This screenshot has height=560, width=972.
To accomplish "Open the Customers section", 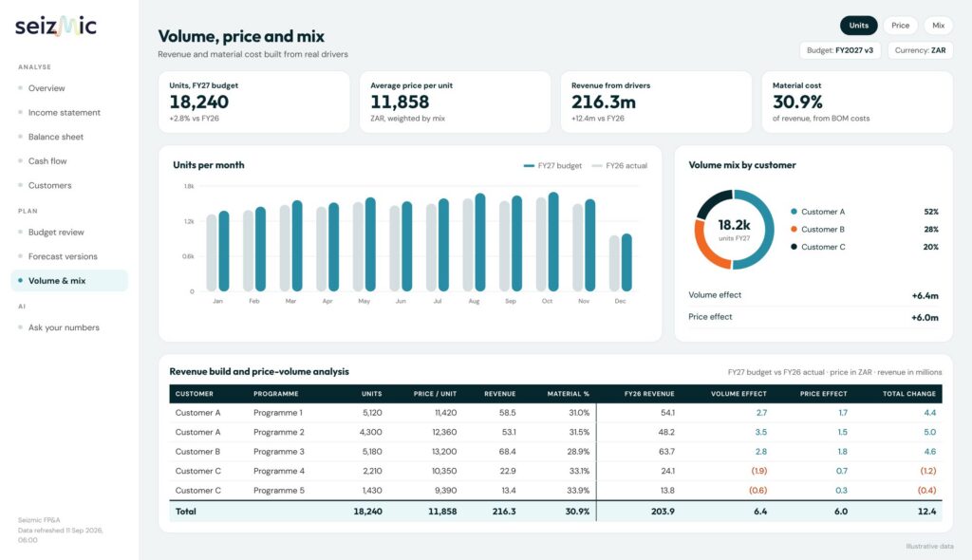I will (x=49, y=185).
